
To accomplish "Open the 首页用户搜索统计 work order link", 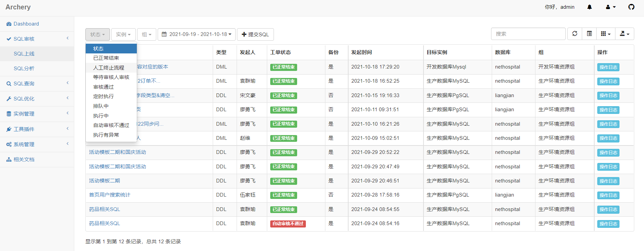I will 110,195.
